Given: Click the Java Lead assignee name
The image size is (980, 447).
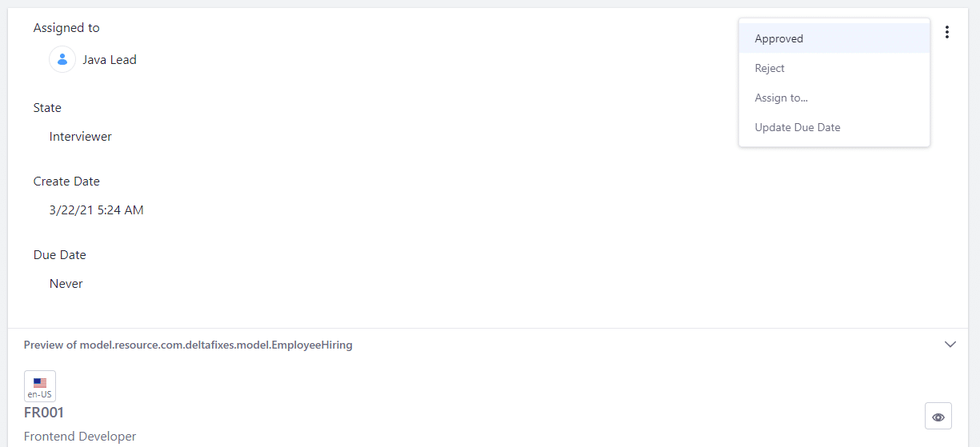Looking at the screenshot, I should (x=110, y=60).
